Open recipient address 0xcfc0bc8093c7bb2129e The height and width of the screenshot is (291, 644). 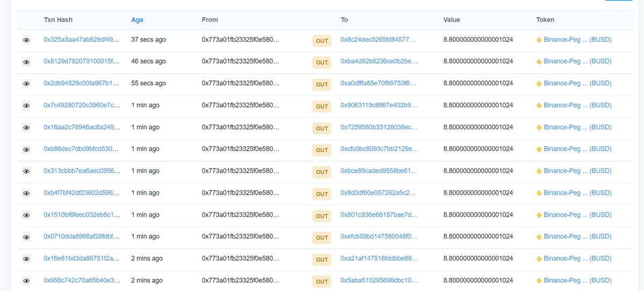click(379, 149)
